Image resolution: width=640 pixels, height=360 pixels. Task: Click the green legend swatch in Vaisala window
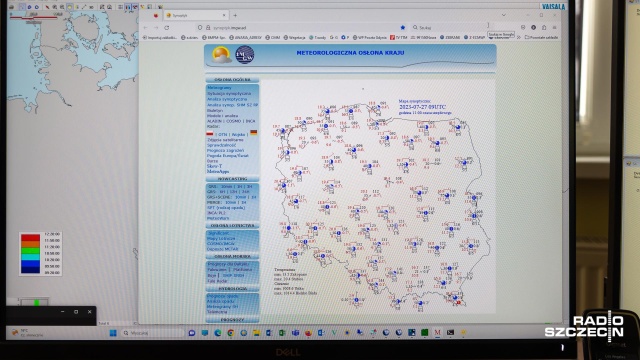[x=31, y=250]
